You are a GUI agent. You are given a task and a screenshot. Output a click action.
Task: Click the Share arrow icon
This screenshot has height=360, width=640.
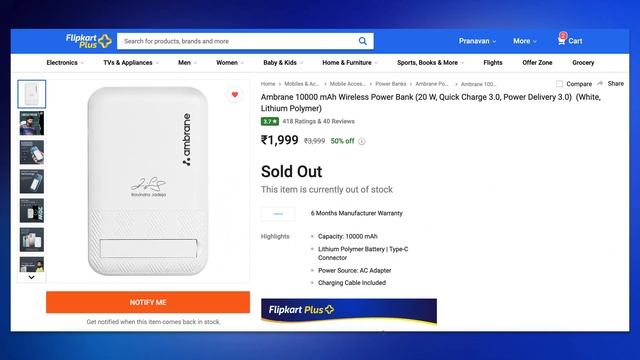pos(600,83)
